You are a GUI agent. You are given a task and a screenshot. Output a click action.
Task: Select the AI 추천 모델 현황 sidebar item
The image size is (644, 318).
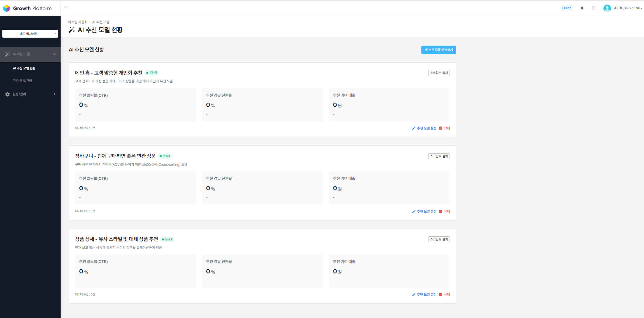tap(24, 68)
